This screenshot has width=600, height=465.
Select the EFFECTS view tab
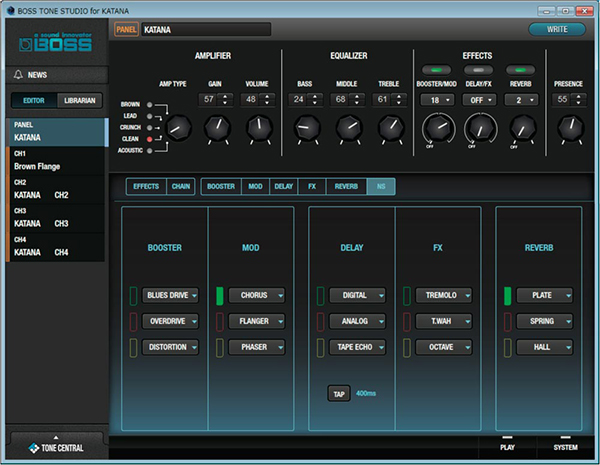coord(146,186)
